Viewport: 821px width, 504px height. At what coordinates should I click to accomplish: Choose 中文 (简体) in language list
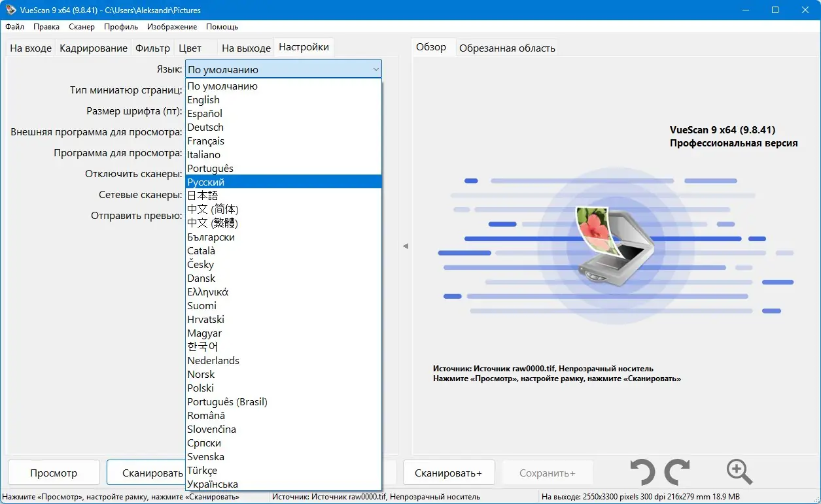click(283, 209)
